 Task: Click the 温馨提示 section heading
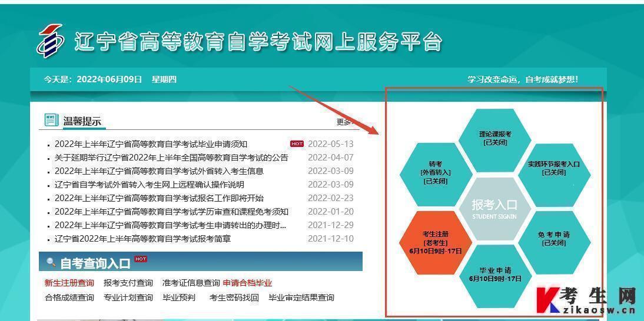82,121
